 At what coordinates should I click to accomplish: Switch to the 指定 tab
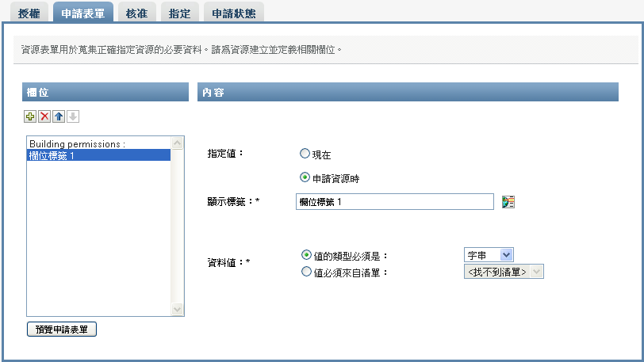[x=179, y=13]
